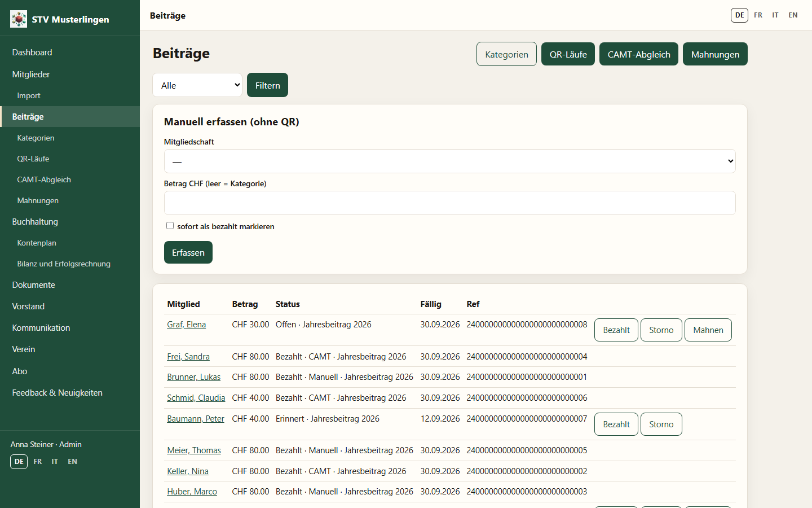Enable 'sofort als bezahlt markieren' checkbox
The height and width of the screenshot is (508, 812).
tap(170, 226)
